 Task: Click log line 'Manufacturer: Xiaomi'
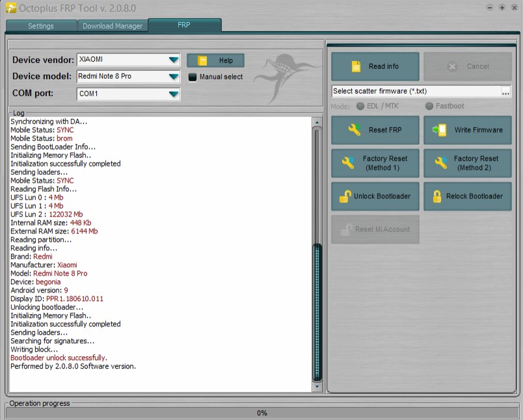click(x=44, y=265)
